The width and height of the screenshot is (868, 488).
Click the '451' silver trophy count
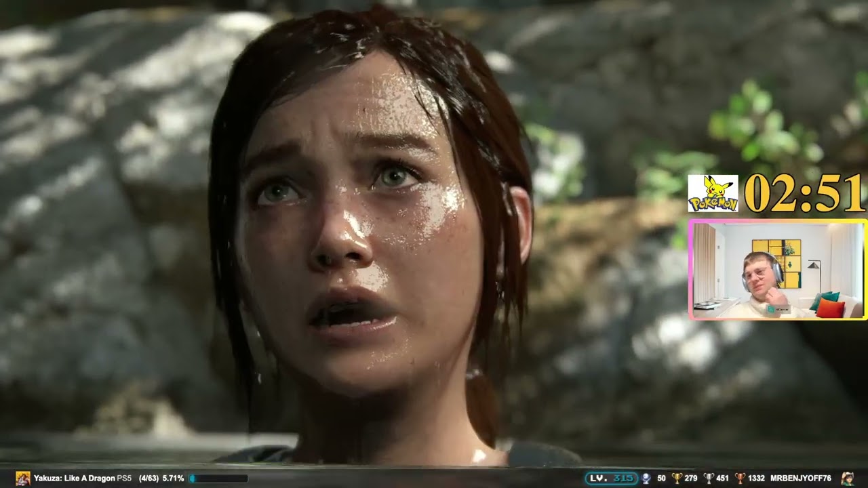pos(722,479)
